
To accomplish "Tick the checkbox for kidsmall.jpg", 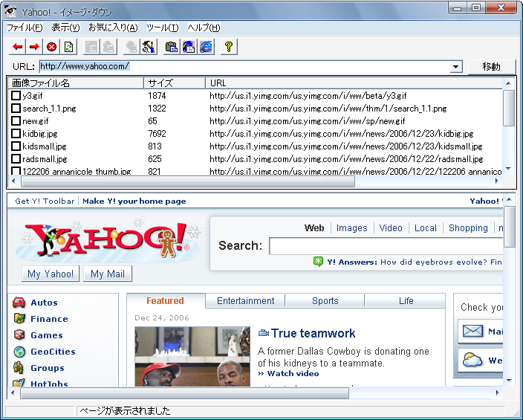I will click(16, 146).
